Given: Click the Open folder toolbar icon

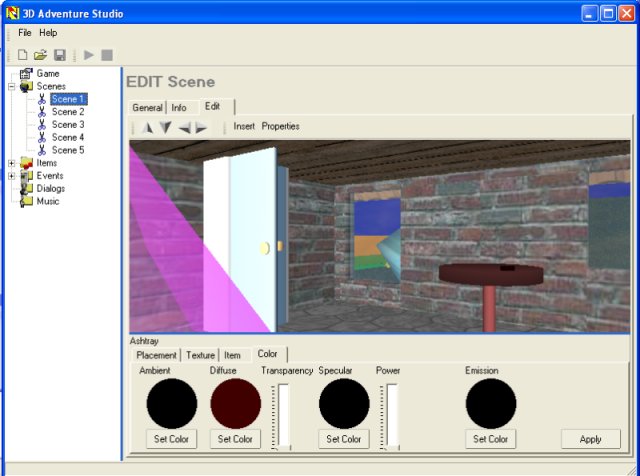Looking at the screenshot, I should (41, 54).
